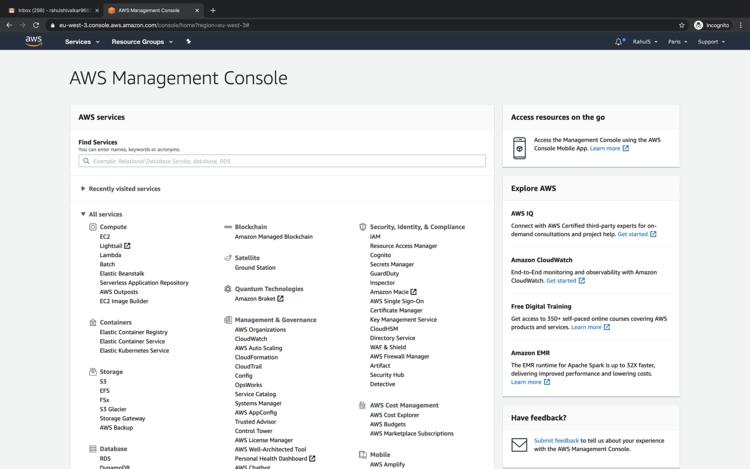
Task: Open the Secrets Manager link
Action: tap(392, 264)
